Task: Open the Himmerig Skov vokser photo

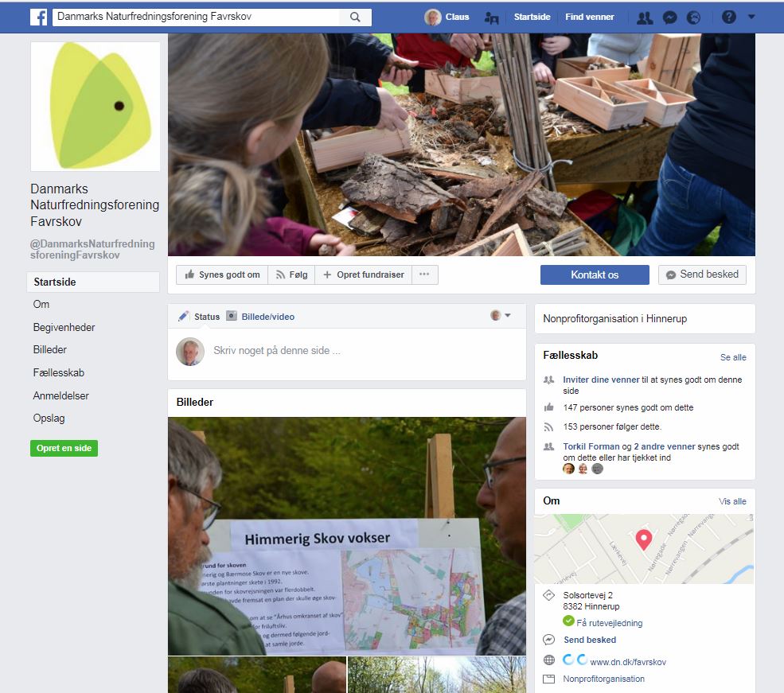Action: click(347, 536)
